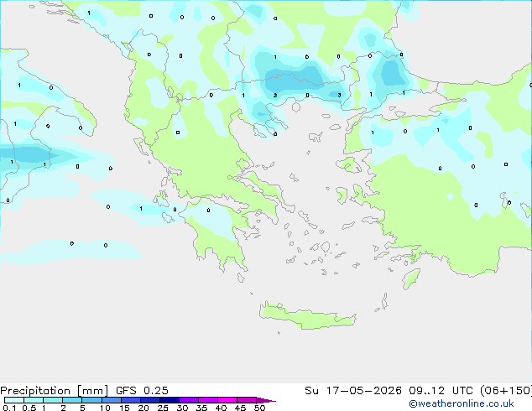Click the 1–2 mm legend swatch

53,400
